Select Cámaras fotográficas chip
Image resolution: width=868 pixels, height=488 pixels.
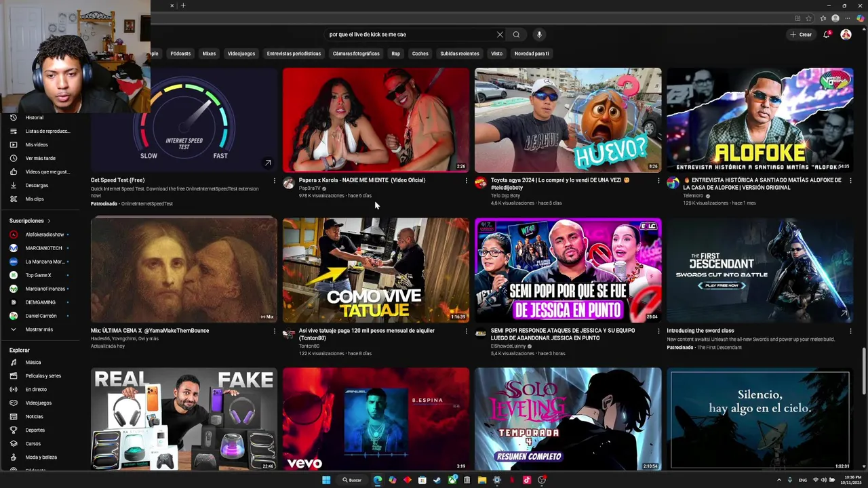pos(356,54)
